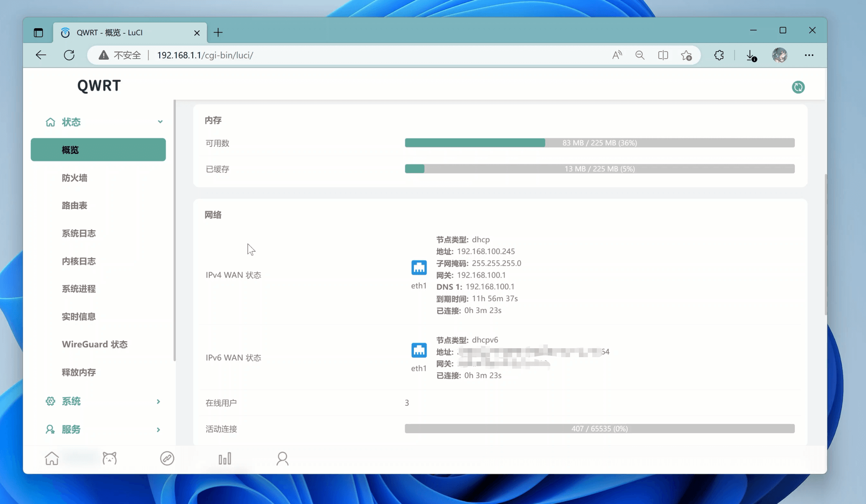Click the eth1 interface icon under IPv4 WAN

coord(419,268)
